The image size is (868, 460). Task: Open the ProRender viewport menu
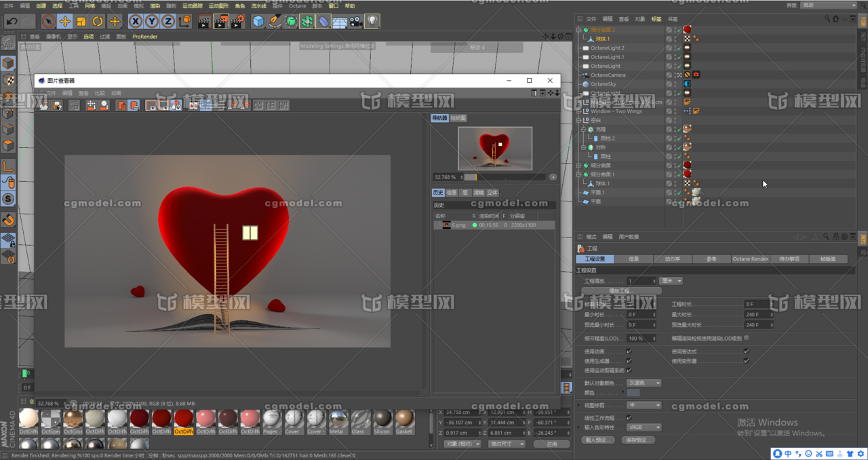click(144, 37)
